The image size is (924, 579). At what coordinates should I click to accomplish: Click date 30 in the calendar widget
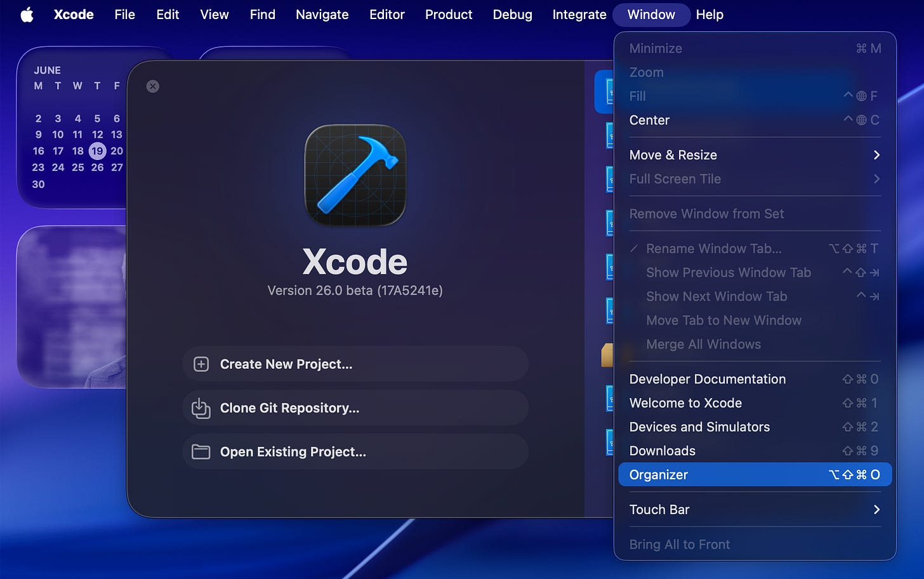pos(39,184)
